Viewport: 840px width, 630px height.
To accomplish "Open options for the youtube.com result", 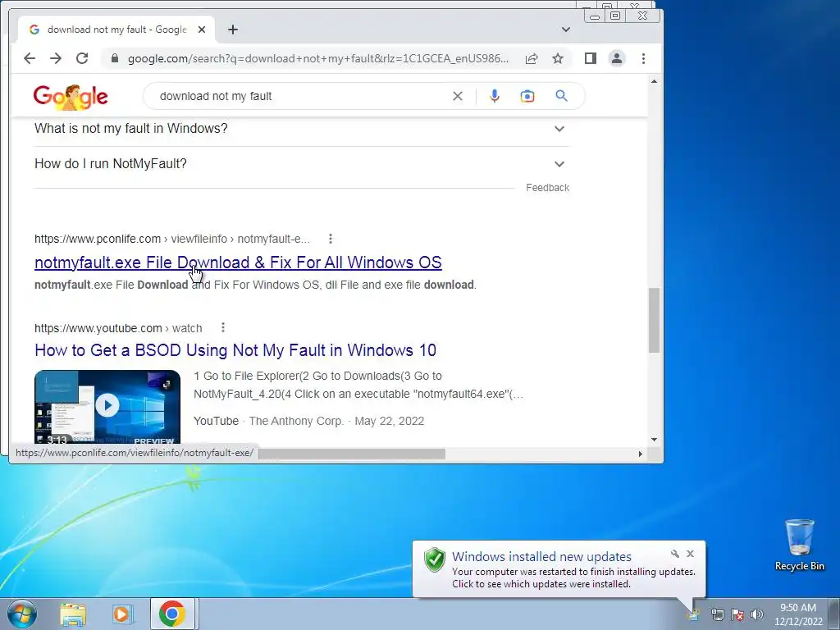I will click(223, 327).
